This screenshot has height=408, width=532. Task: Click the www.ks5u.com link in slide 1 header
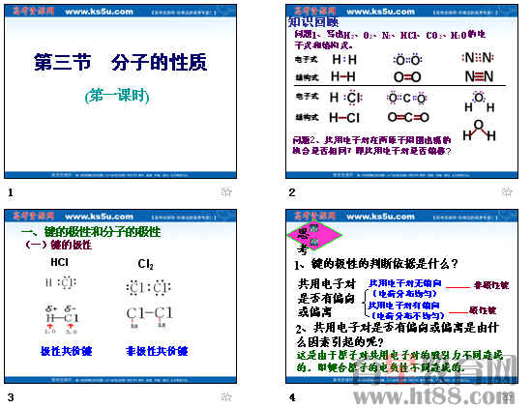[x=99, y=12]
